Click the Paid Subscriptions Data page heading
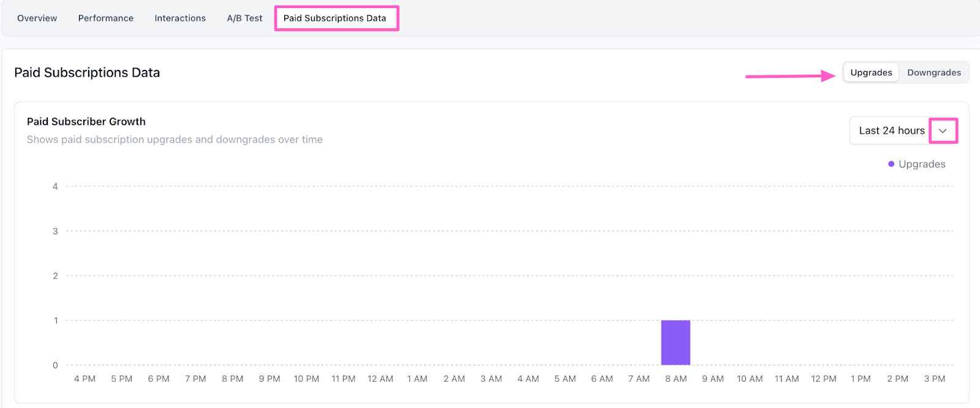The image size is (980, 408). pyautogui.click(x=87, y=72)
